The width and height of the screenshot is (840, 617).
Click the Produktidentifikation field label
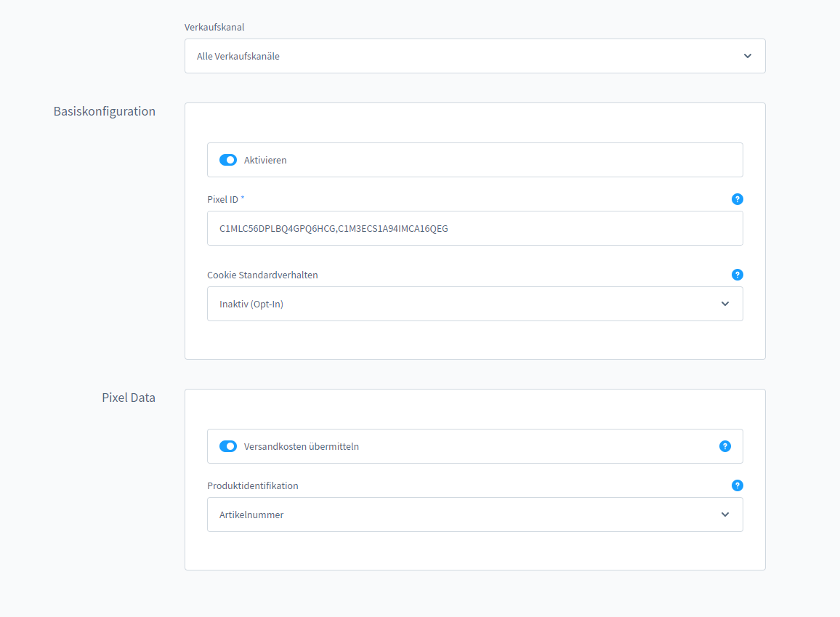pyautogui.click(x=252, y=485)
